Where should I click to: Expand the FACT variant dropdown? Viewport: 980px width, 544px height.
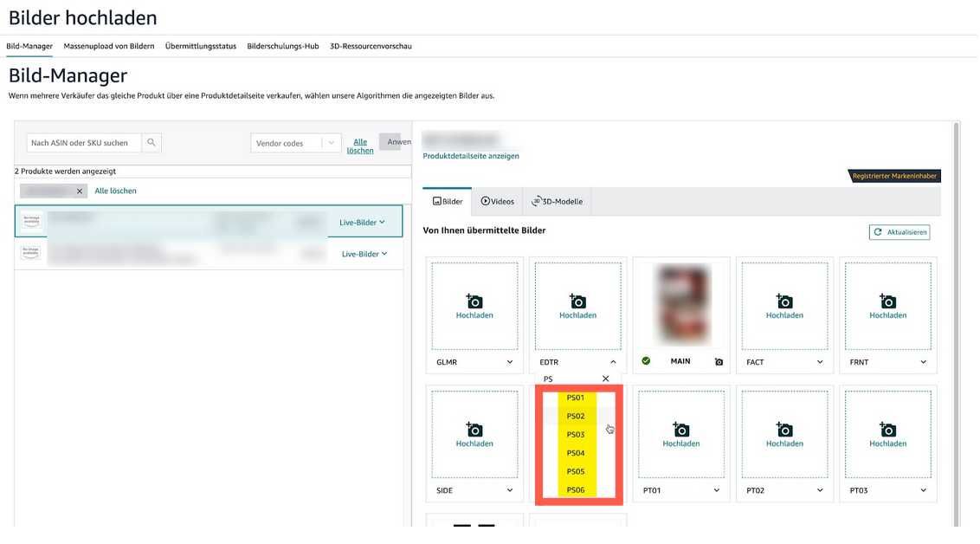pyautogui.click(x=819, y=362)
